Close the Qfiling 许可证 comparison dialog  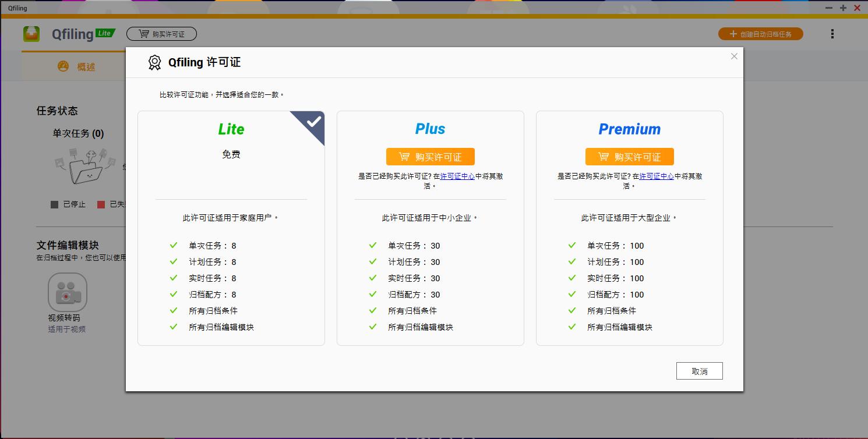pos(734,56)
